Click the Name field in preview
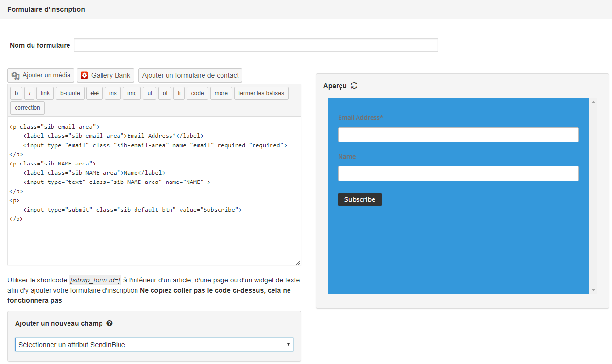612x364 pixels. click(459, 173)
